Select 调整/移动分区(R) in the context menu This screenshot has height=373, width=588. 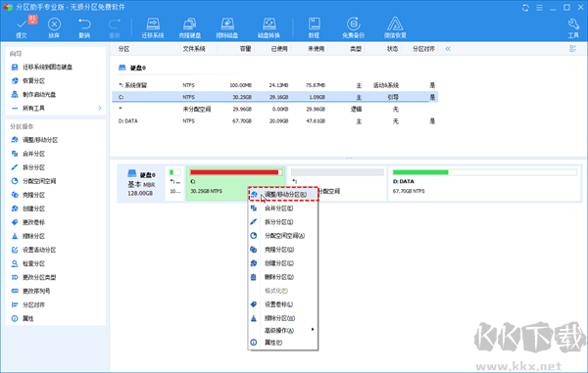pos(283,195)
